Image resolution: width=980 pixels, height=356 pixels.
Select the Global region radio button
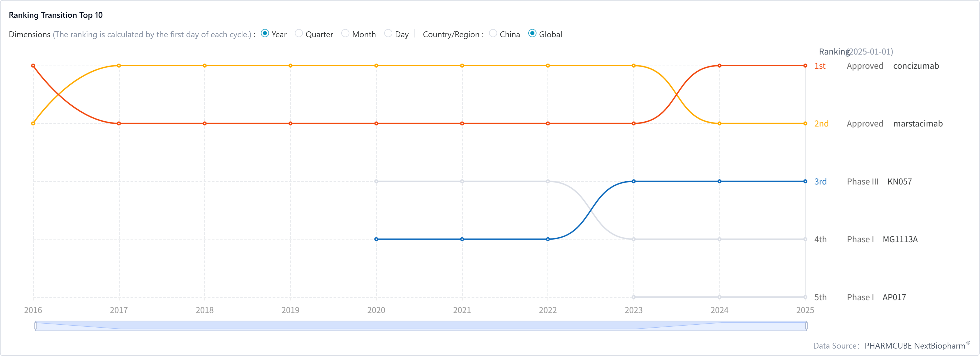click(532, 33)
